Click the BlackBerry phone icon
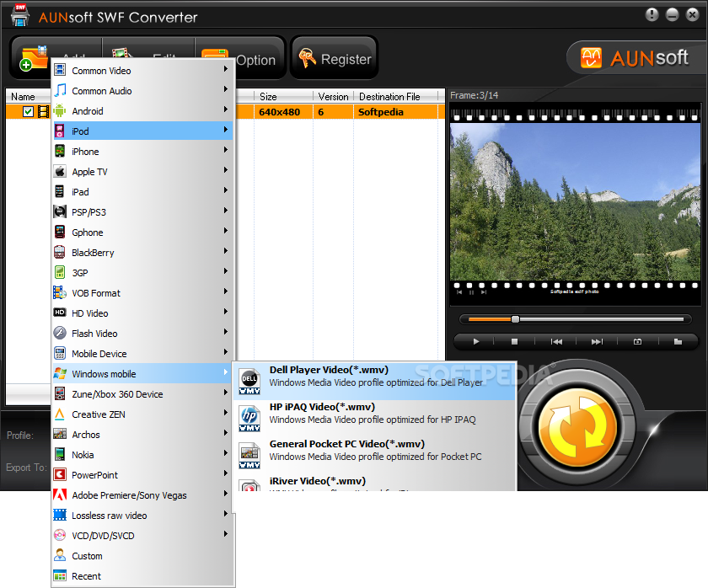Image resolution: width=708 pixels, height=588 pixels. point(60,252)
